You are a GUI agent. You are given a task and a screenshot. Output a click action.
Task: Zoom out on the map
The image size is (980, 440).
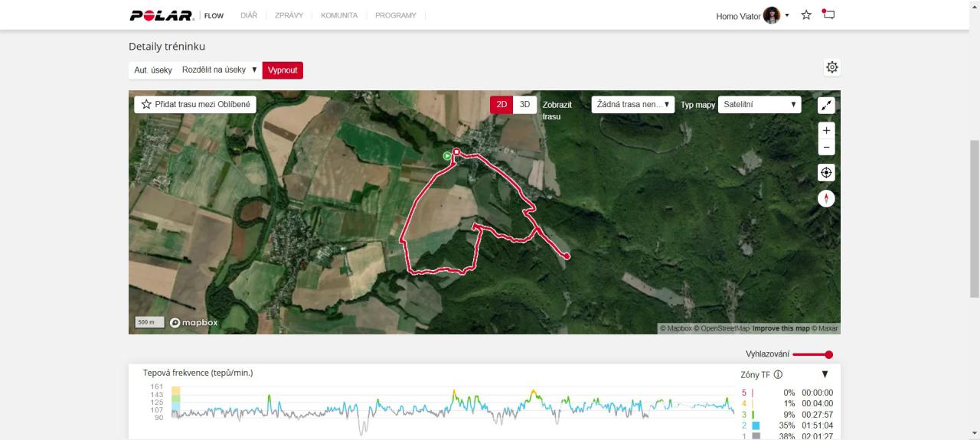(x=826, y=147)
